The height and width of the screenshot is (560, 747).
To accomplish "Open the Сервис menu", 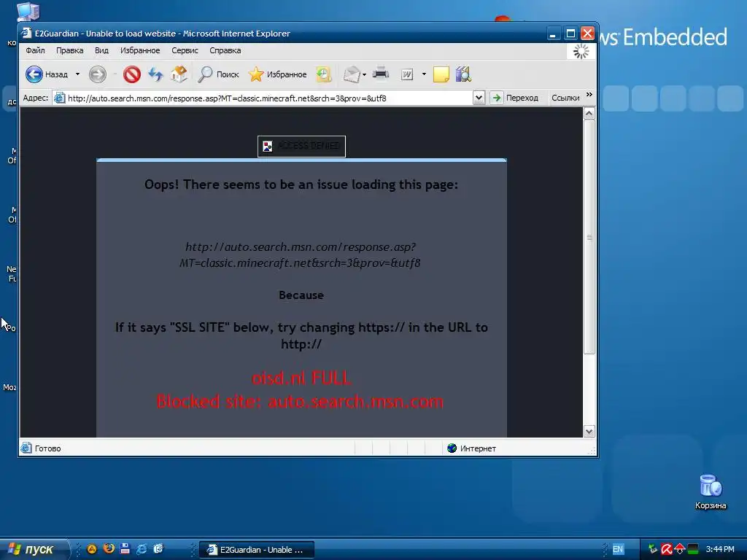I will tap(185, 50).
